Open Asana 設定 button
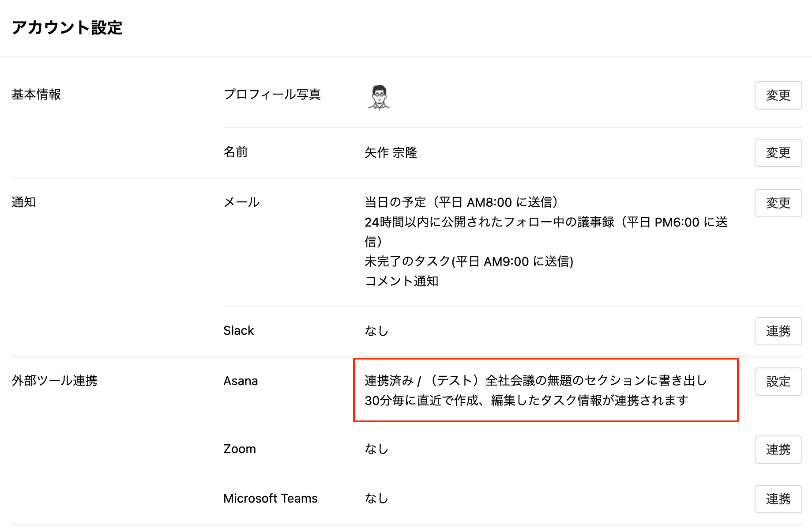812x530 pixels. coord(778,382)
